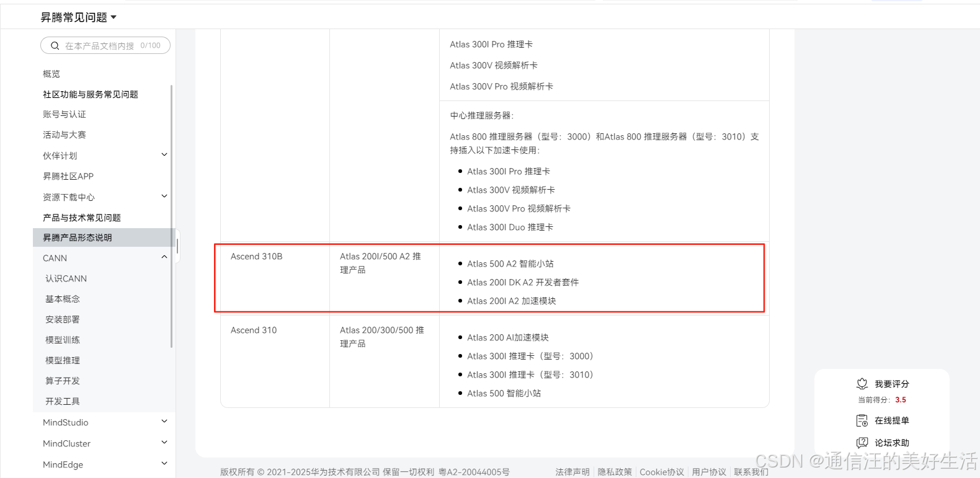The height and width of the screenshot is (478, 980).
Task: Click the 联系我们 footer link
Action: [x=751, y=472]
